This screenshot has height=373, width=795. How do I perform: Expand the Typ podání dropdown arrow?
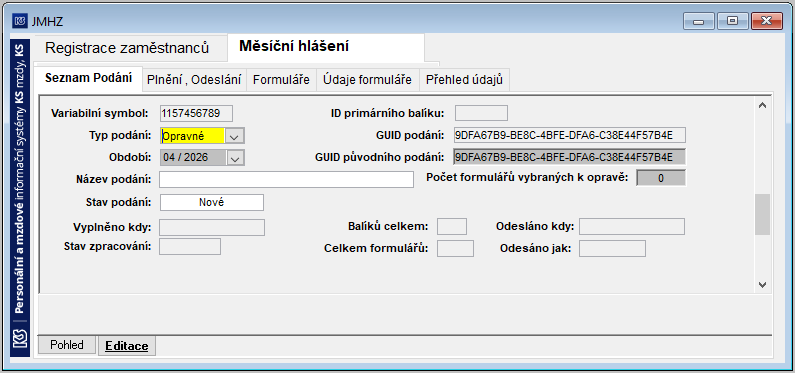pos(235,137)
